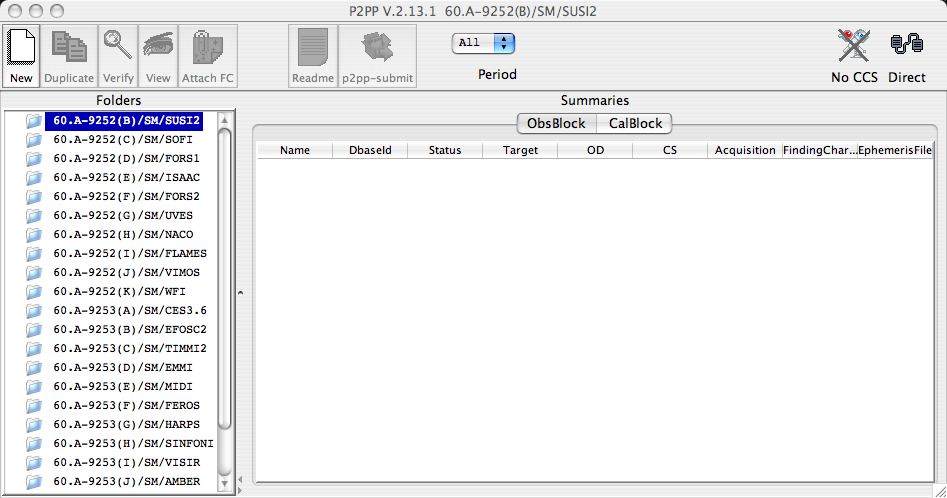Click the Status column header

coord(445,150)
